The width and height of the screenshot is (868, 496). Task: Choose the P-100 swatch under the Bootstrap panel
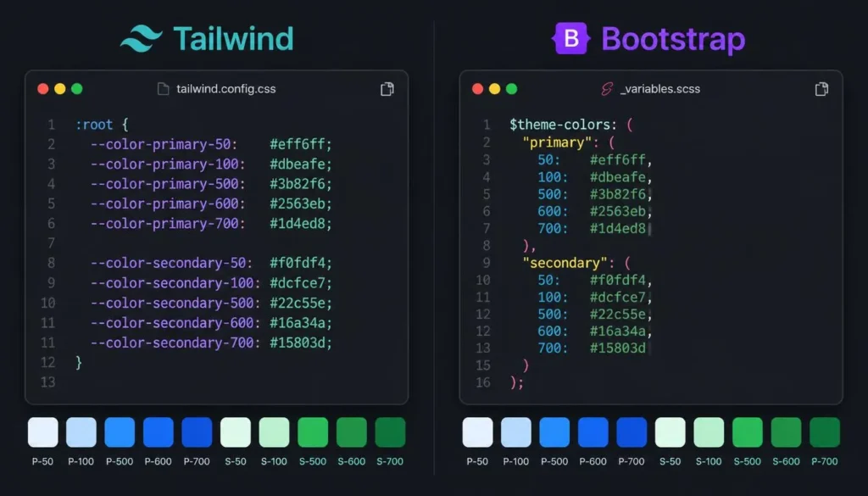(516, 432)
